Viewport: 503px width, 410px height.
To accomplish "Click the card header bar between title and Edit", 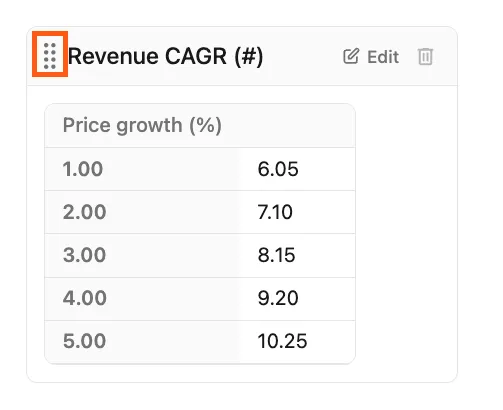I will click(303, 56).
